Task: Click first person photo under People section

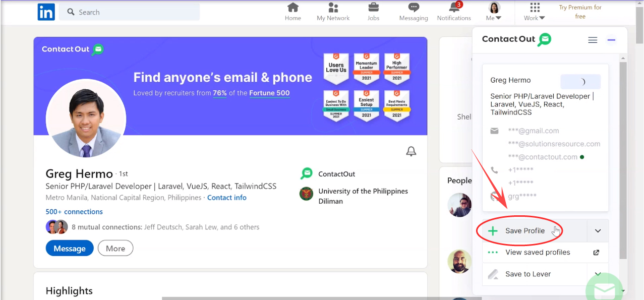Action: [x=459, y=205]
